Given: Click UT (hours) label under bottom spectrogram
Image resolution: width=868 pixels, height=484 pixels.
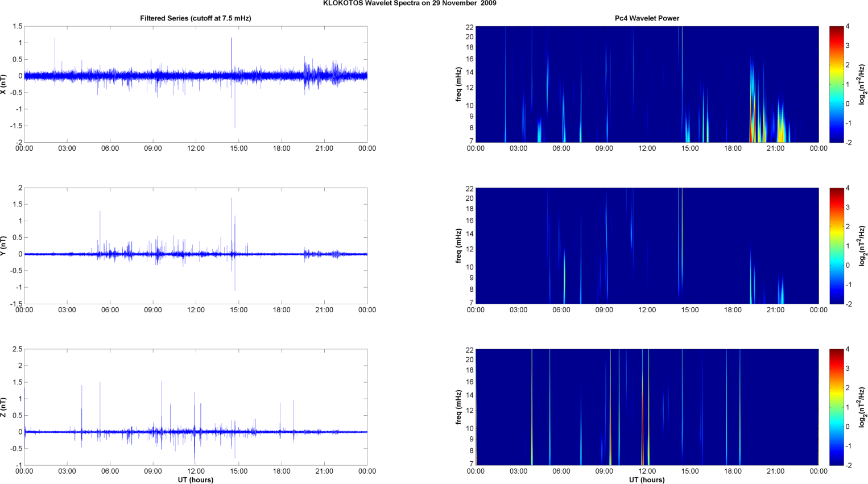Looking at the screenshot, I should coord(647,479).
